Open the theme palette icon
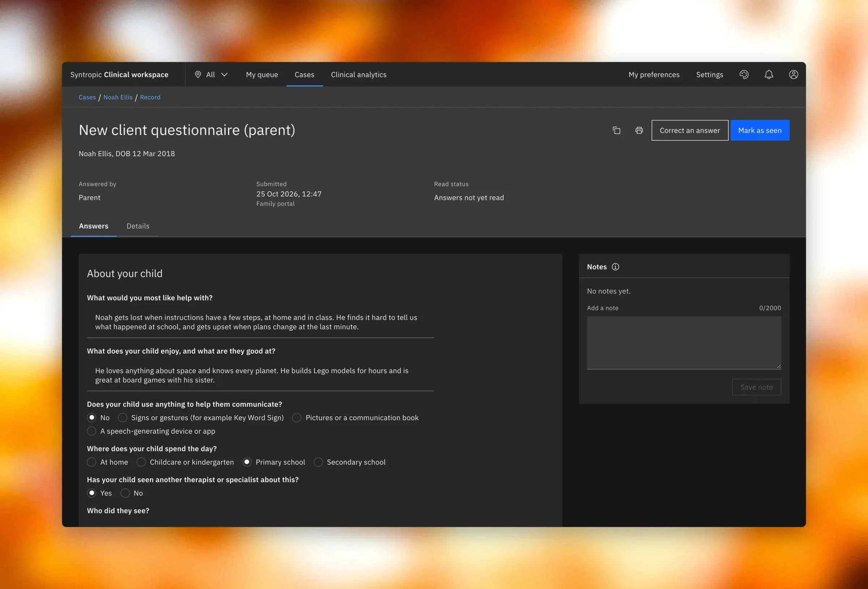 [x=744, y=75]
